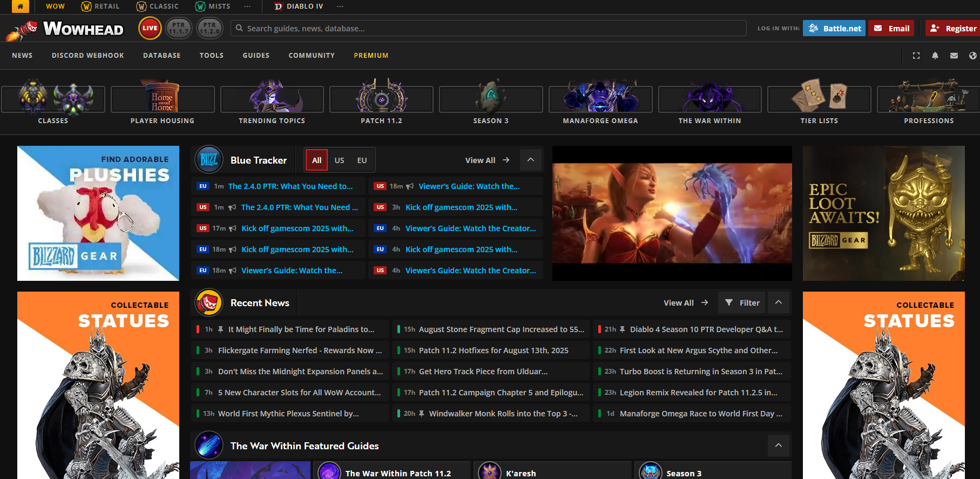The image size is (980, 479).
Task: Filter Blue Tracker to US posts
Action: (339, 160)
